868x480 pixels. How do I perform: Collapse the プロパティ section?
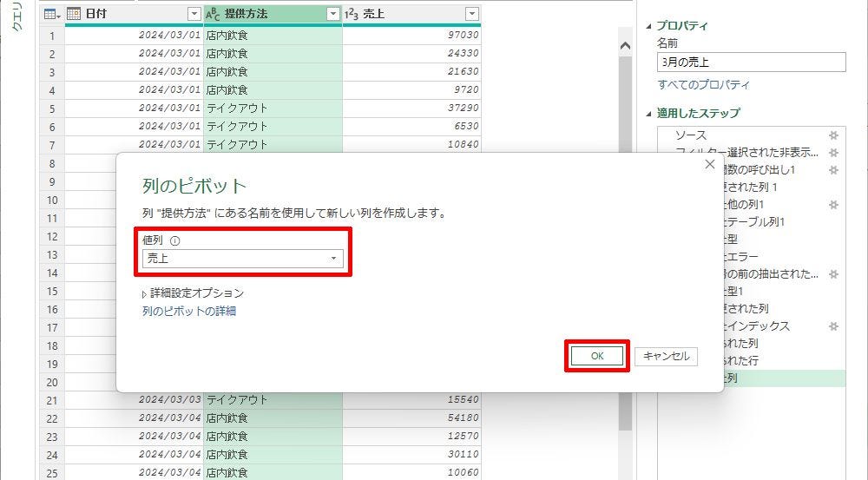click(648, 26)
